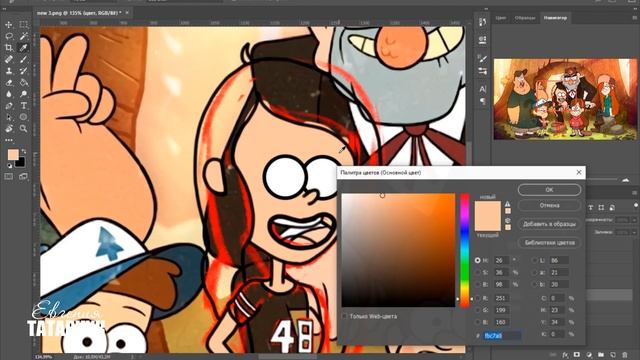Open the History panel icon
This screenshot has width=640, height=360.
pos(482,22)
